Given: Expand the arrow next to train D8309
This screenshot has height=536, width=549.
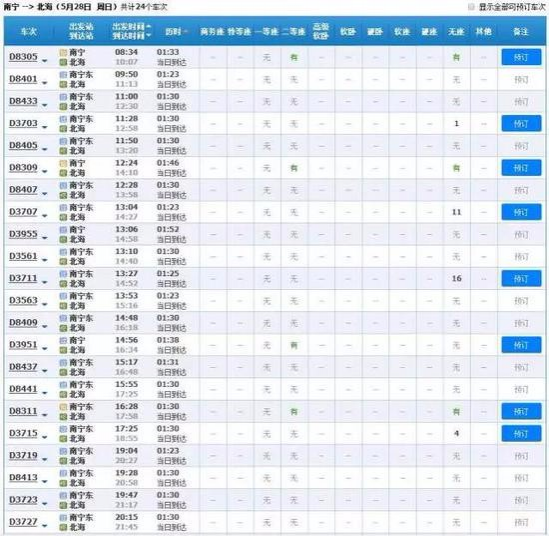Looking at the screenshot, I should (44, 172).
